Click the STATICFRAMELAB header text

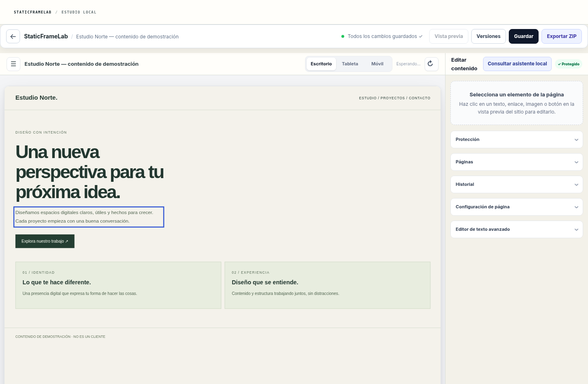[x=33, y=12]
